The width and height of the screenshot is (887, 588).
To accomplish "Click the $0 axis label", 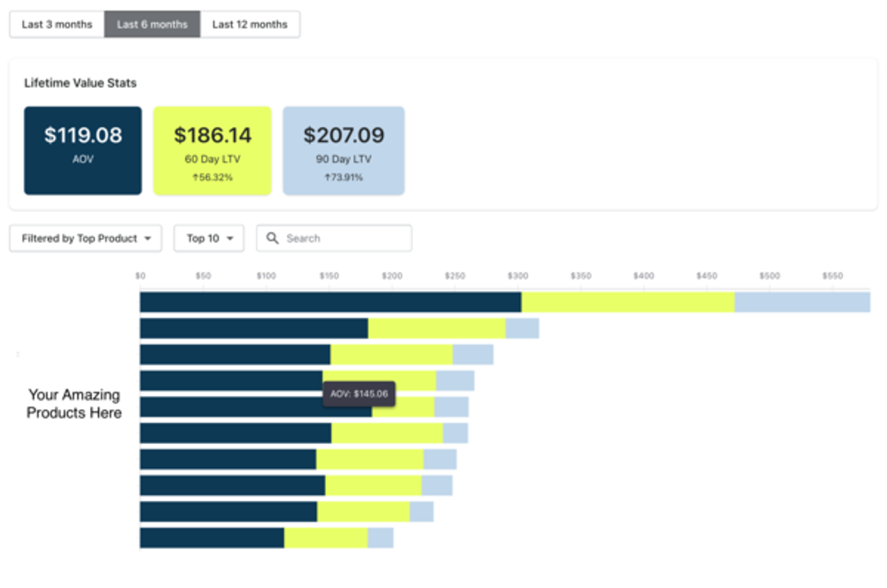I will [140, 276].
